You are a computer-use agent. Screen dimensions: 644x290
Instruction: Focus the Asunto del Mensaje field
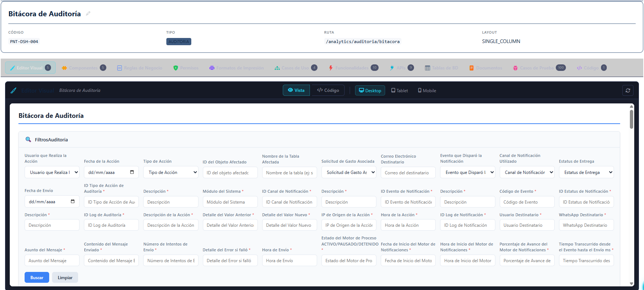click(x=52, y=260)
